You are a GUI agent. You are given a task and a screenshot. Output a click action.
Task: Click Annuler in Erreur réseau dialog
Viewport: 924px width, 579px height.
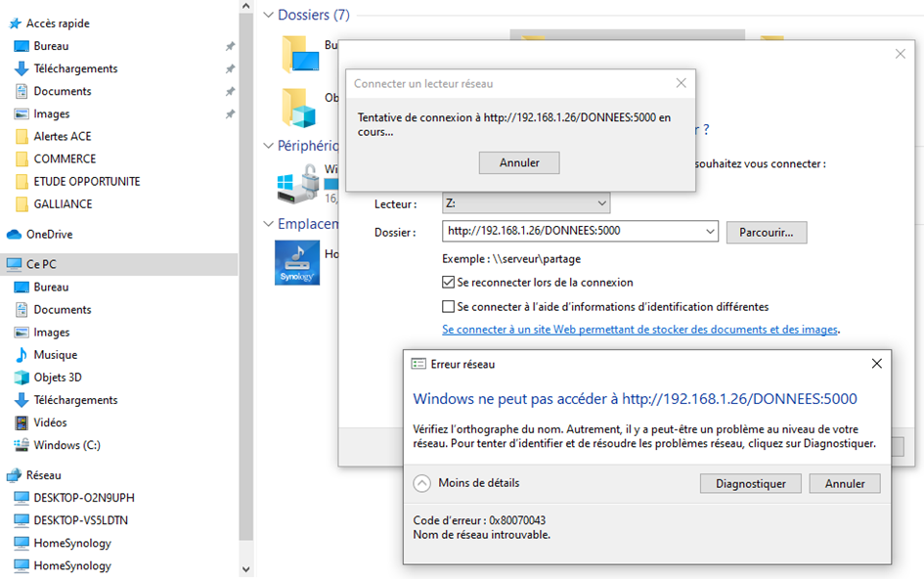point(845,483)
